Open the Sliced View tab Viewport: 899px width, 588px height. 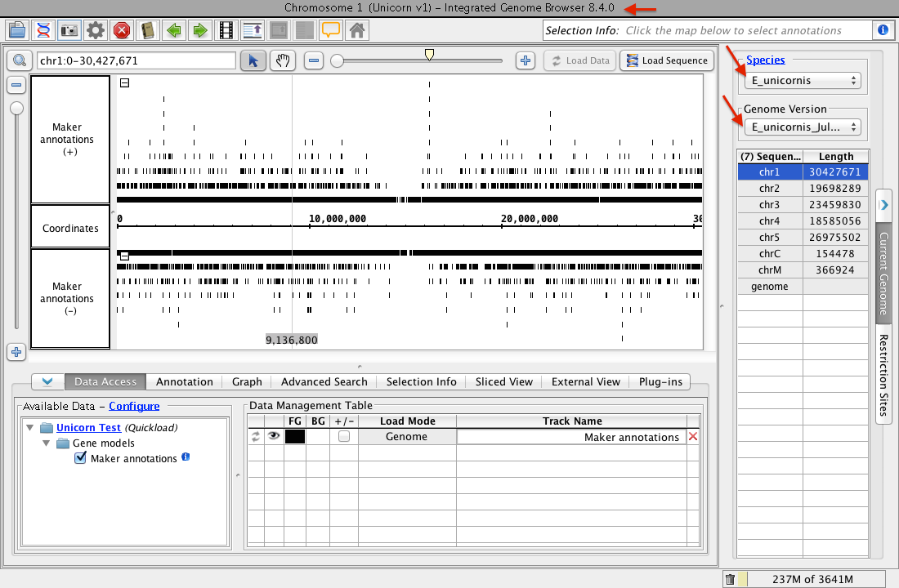tap(503, 381)
